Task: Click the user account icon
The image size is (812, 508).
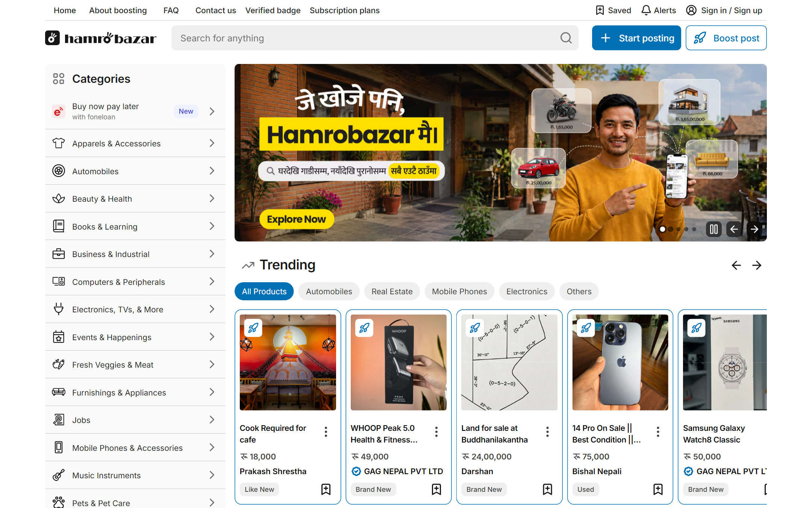Action: pos(691,10)
